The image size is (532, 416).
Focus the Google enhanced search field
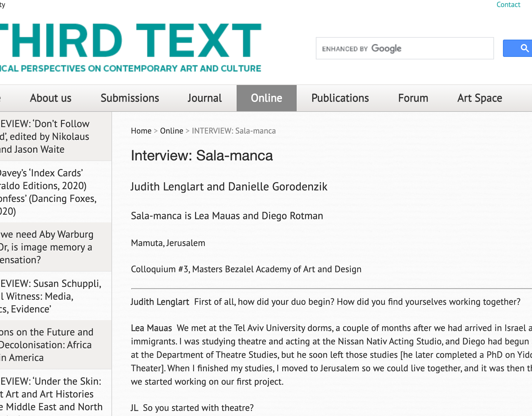tap(405, 48)
